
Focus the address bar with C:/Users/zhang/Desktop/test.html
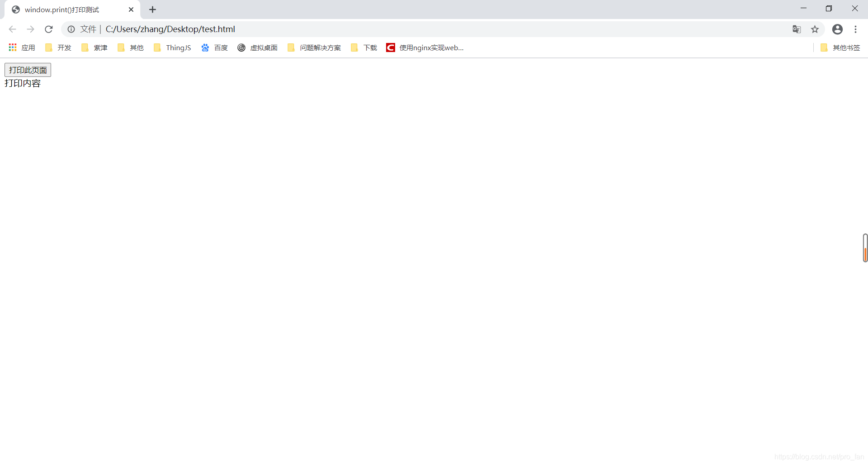click(443, 29)
